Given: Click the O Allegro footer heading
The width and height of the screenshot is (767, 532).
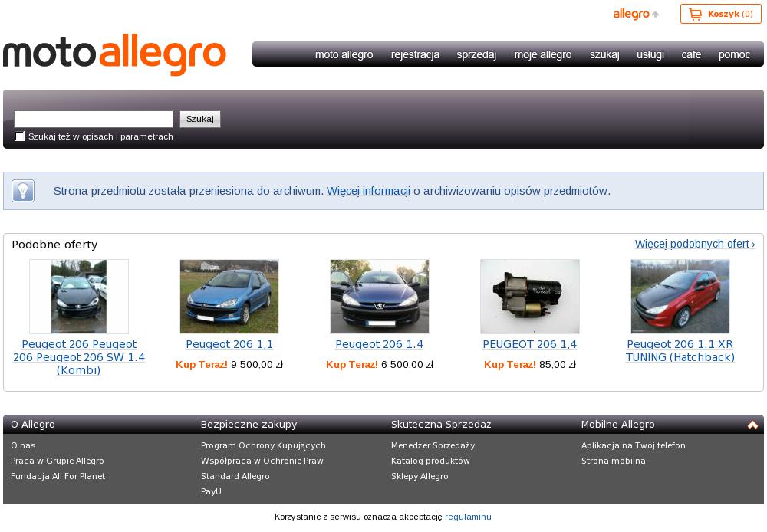Looking at the screenshot, I should coord(33,425).
